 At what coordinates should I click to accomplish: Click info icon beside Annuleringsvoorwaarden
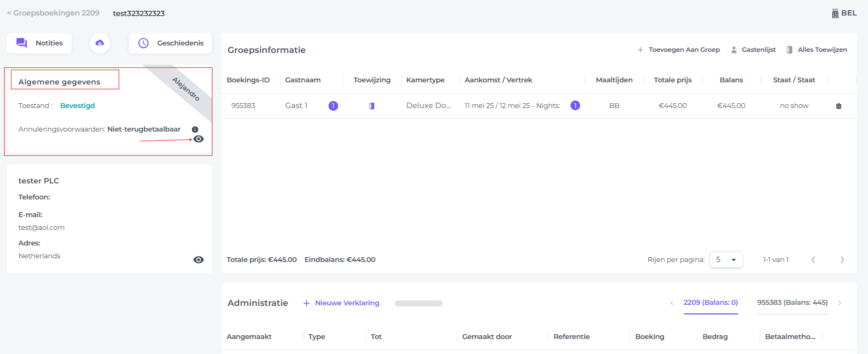(x=195, y=129)
